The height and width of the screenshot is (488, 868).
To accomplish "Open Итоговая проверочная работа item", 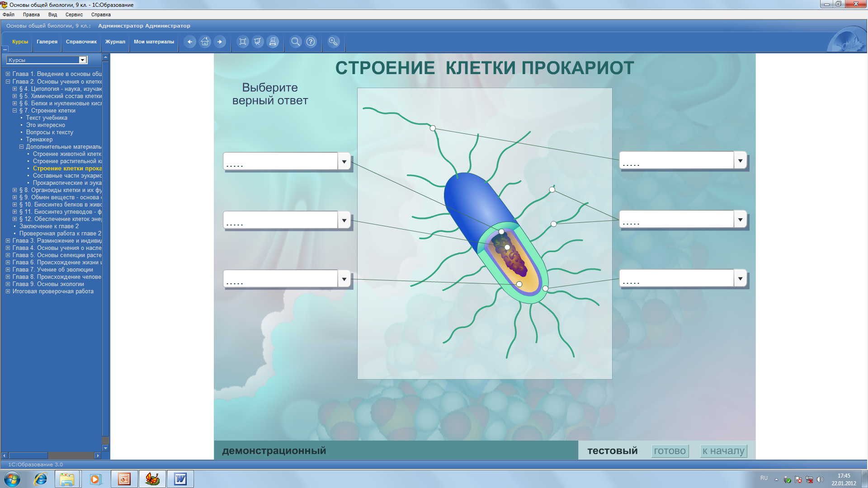I will point(53,291).
